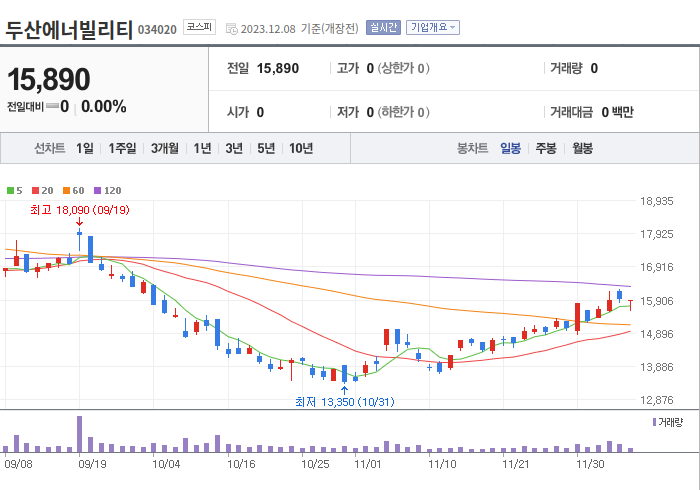Click the 11/30 date axis label
The width and height of the screenshot is (700, 490).
(590, 464)
